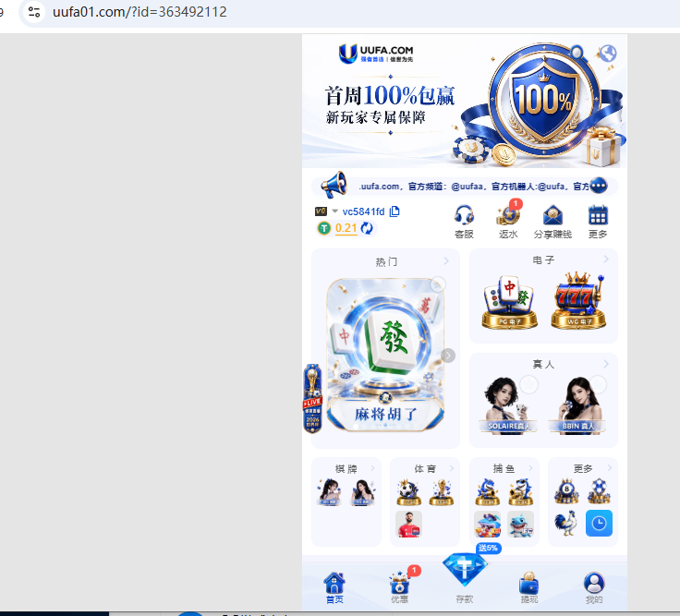Expand the dropdown triangle beside the username
The height and width of the screenshot is (616, 680).
point(334,211)
